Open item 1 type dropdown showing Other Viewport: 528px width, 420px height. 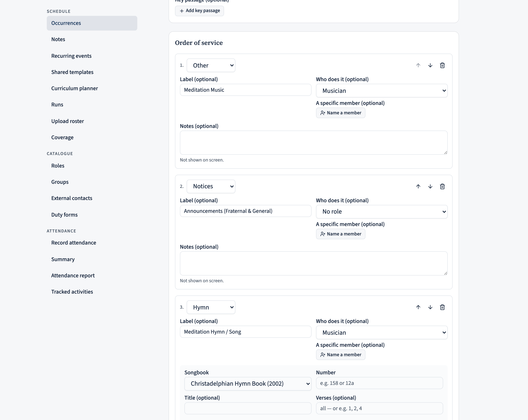coord(211,65)
